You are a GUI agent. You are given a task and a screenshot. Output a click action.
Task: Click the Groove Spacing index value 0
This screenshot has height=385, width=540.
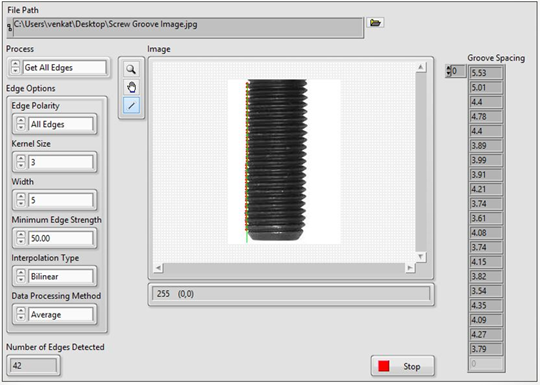(458, 71)
